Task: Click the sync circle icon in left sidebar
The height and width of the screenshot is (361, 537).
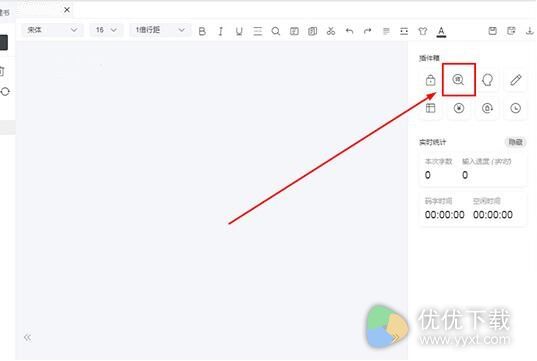Action: (5, 92)
